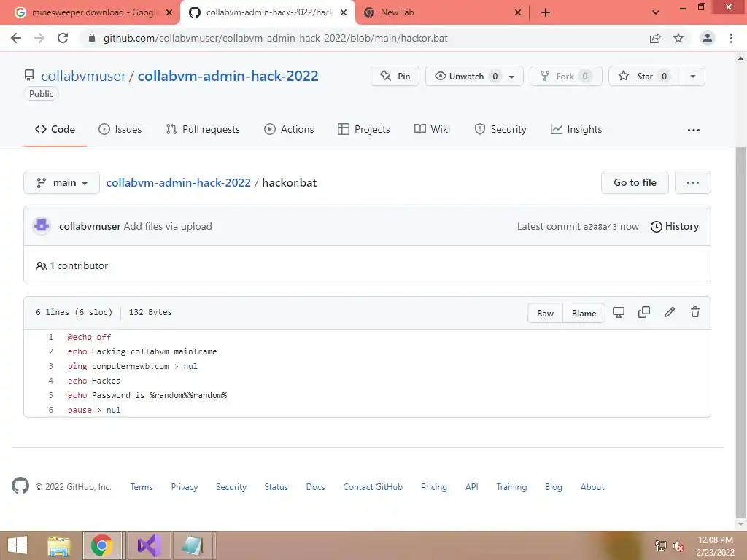Open the Code tab
Viewport: 747px width, 560px height.
(55, 129)
